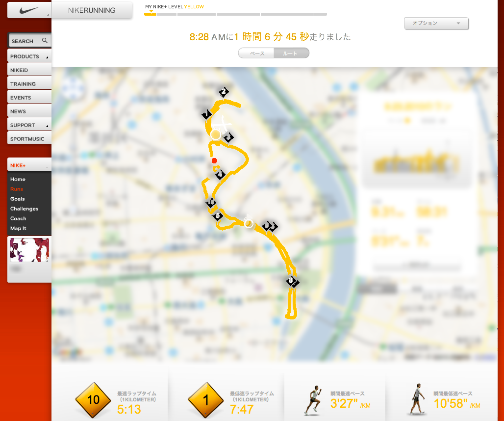This screenshot has height=421, width=504.
Task: Open the EVENTS menu
Action: tap(29, 98)
